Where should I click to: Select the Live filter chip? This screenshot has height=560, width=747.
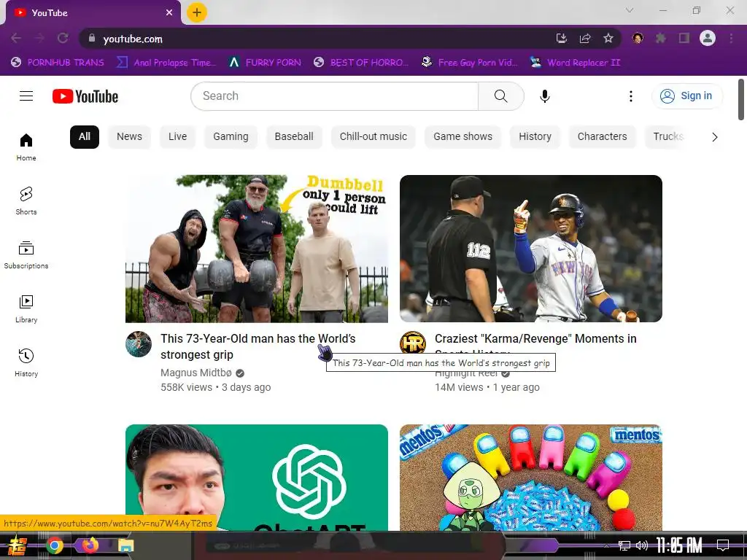[177, 136]
